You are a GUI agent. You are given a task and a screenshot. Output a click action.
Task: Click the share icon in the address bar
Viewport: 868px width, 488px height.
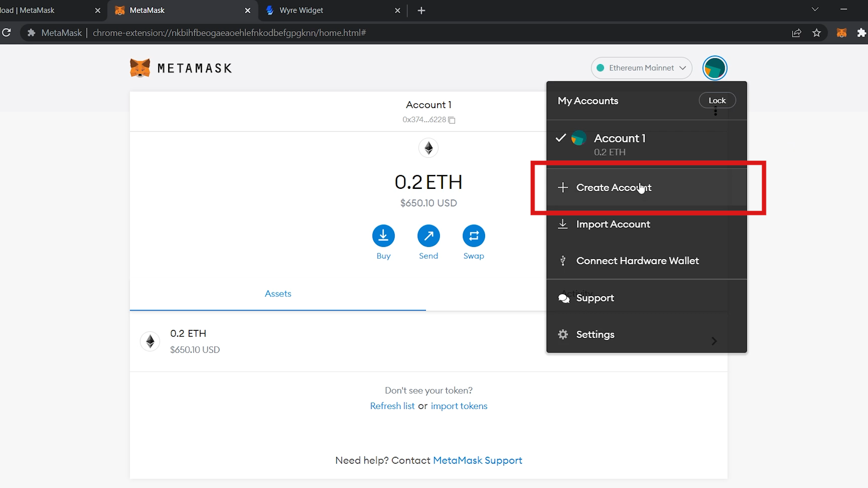point(797,33)
